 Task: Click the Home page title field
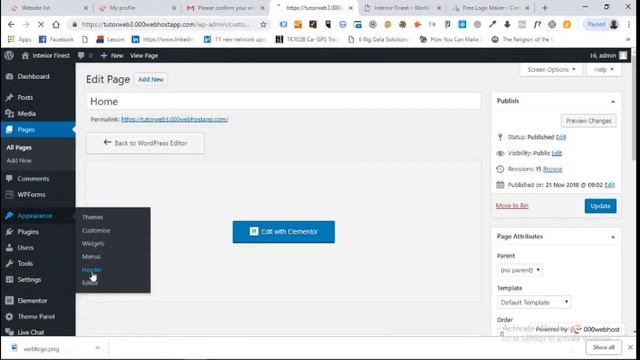(284, 101)
